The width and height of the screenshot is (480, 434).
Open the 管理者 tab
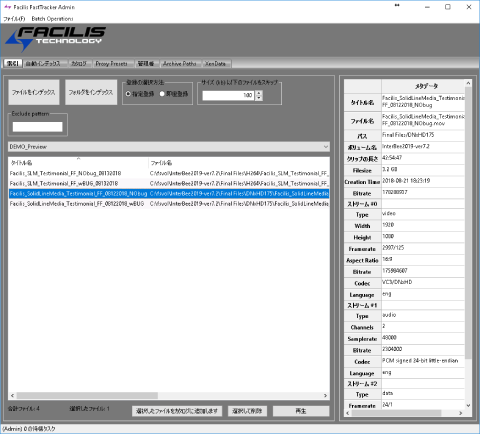point(146,64)
